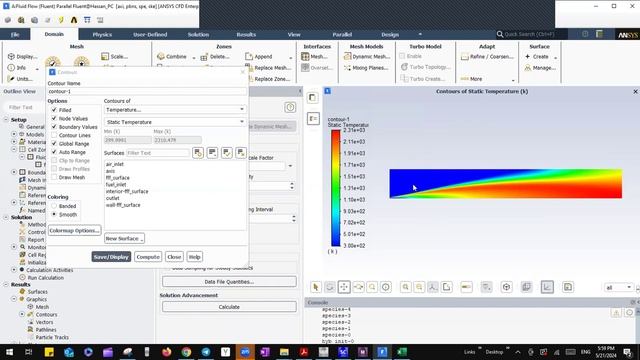Click zoom-in magnifier icon in graphics toolbar
Image resolution: width=640 pixels, height=360 pixels.
click(x=405, y=287)
